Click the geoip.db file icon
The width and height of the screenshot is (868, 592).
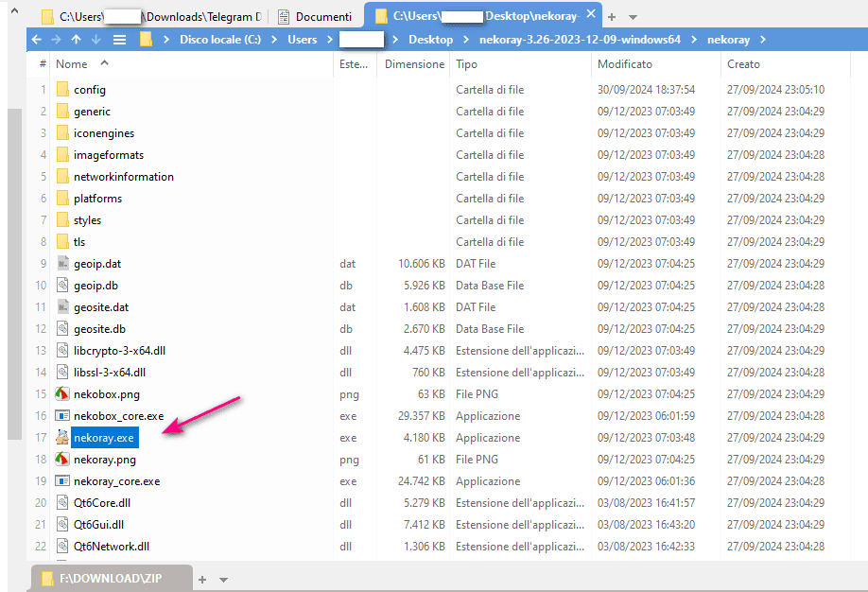(x=62, y=286)
